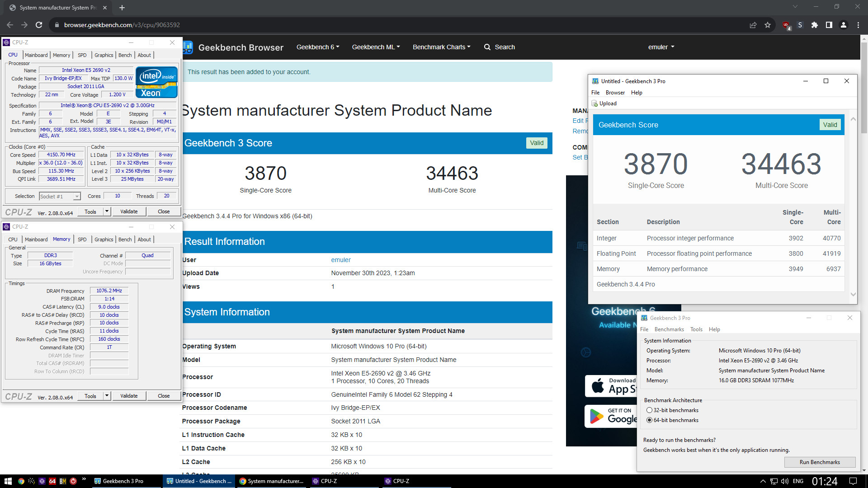The image size is (868, 488).
Task: Reload the Geekbench result page
Action: tap(39, 25)
